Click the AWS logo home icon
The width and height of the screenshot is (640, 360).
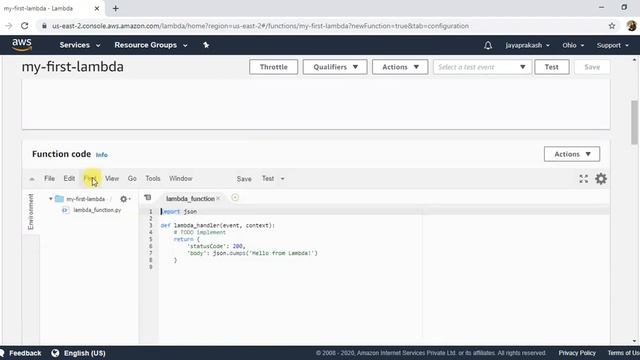pos(22,45)
